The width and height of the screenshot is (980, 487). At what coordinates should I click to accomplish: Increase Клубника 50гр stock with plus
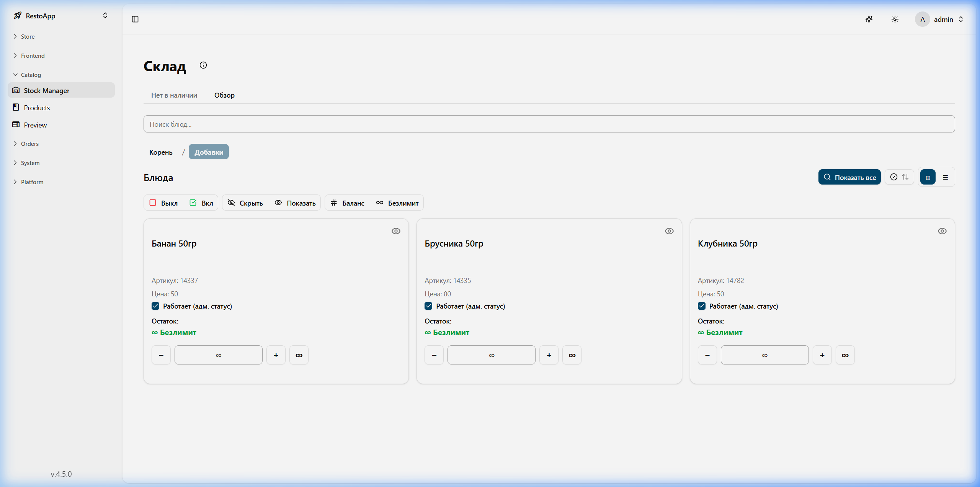click(x=822, y=355)
